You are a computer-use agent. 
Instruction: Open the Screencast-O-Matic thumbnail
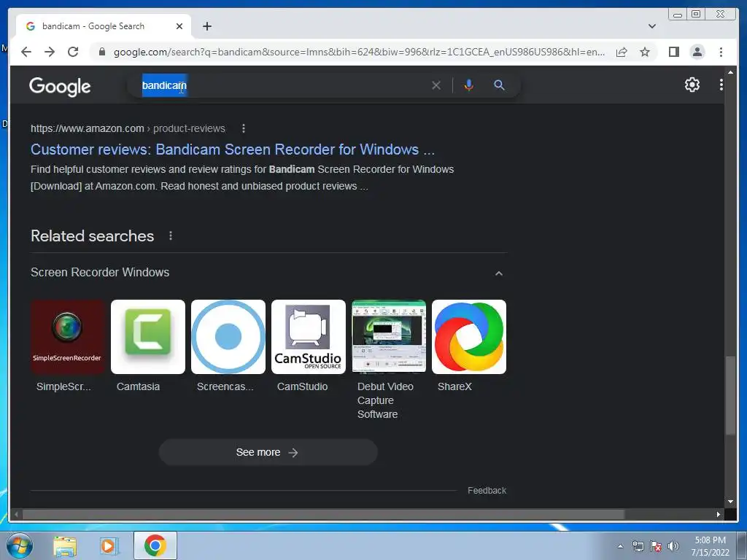[x=228, y=337]
